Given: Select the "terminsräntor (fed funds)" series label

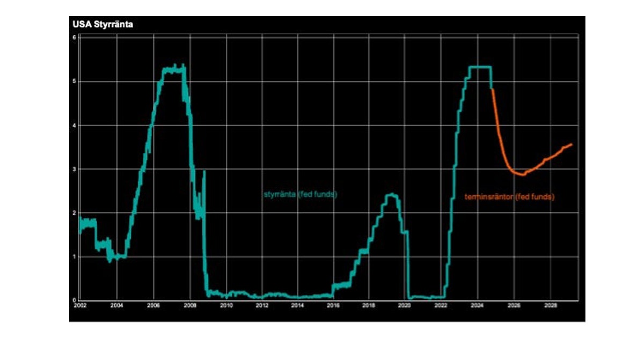Looking at the screenshot, I should [x=509, y=197].
